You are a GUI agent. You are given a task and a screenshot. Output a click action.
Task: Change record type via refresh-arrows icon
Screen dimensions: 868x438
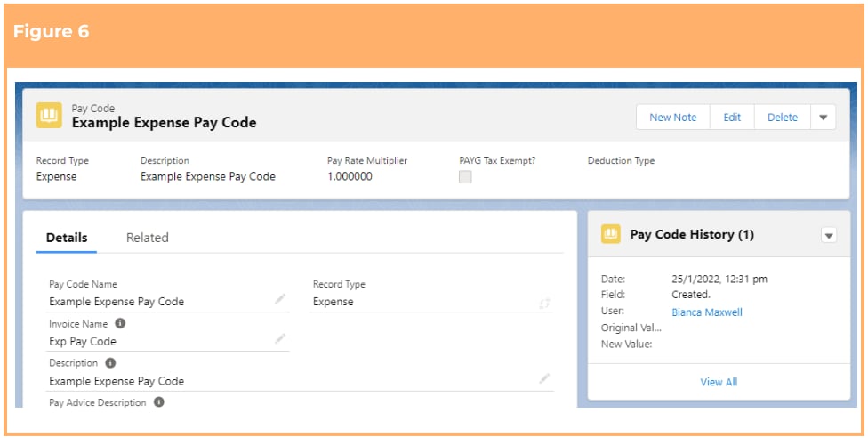tap(544, 304)
